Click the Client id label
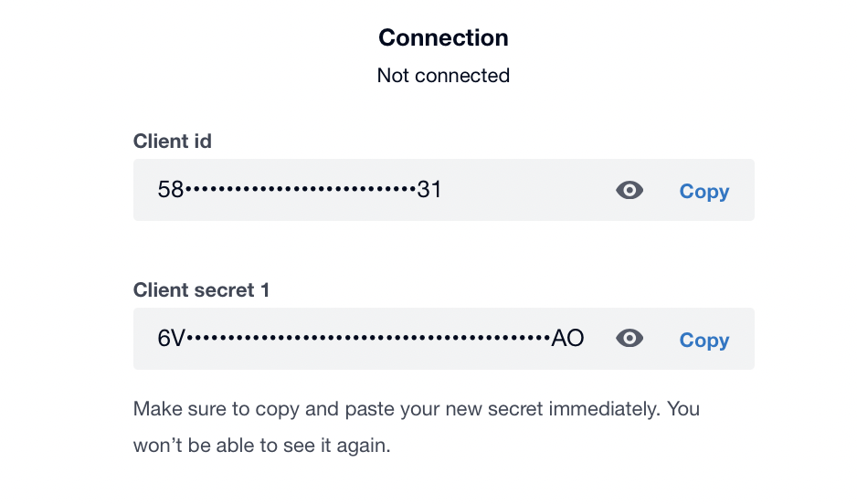Viewport: 857px width, 504px height. coord(173,142)
